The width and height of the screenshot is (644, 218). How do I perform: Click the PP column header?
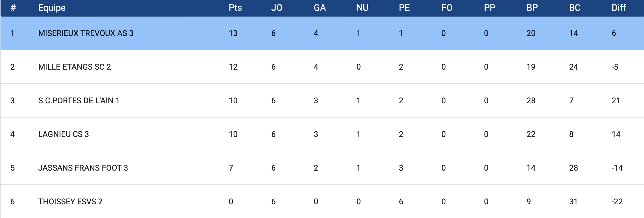(x=490, y=8)
